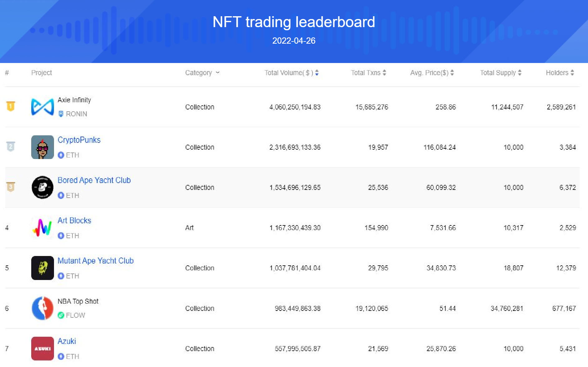Click the Mutant Ape Yacht Club link
588x367 pixels.
pyautogui.click(x=96, y=261)
